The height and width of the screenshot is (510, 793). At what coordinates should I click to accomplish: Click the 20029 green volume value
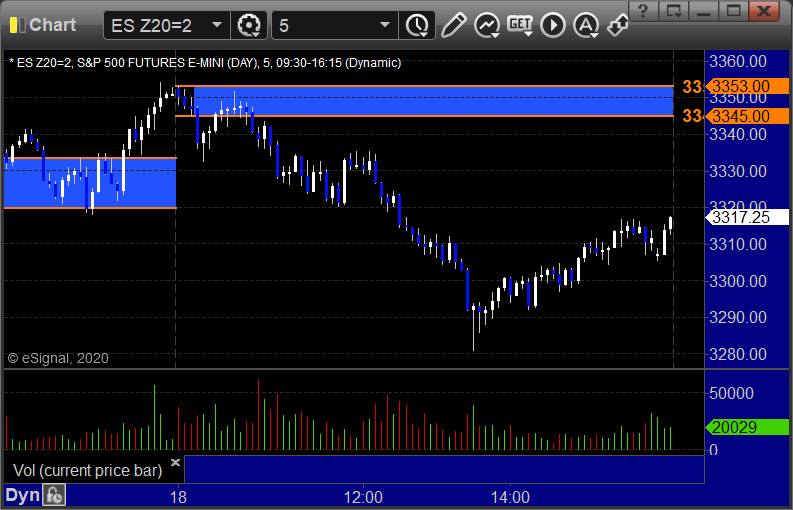[x=746, y=427]
